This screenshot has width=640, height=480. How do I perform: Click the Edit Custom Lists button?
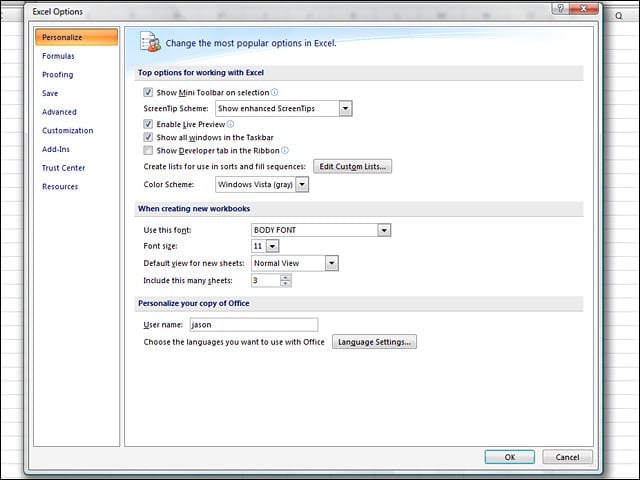[352, 167]
